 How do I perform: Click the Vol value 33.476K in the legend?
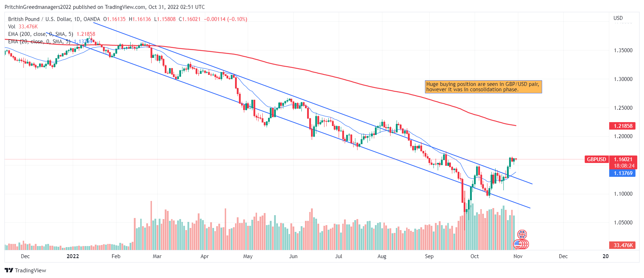tap(28, 27)
